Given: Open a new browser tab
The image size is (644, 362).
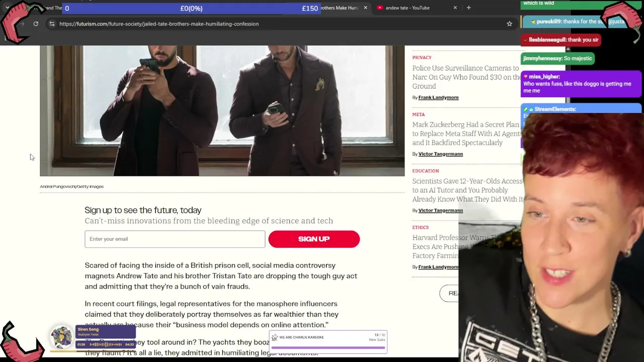Looking at the screenshot, I should pos(468,8).
